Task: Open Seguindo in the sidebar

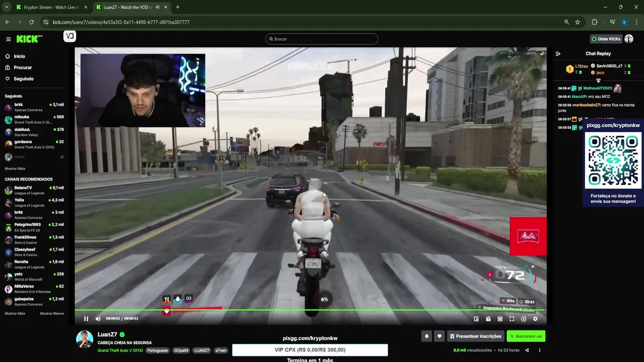Action: click(19, 79)
